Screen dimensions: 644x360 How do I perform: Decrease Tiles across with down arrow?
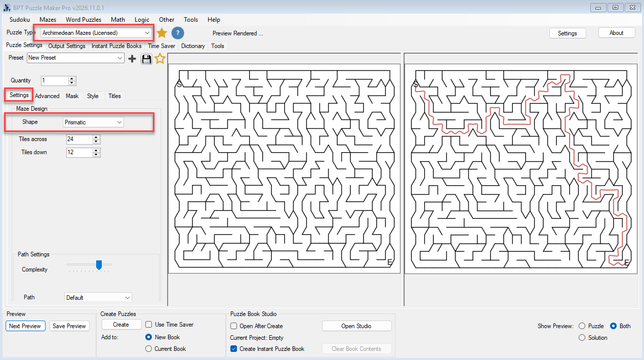pyautogui.click(x=96, y=142)
